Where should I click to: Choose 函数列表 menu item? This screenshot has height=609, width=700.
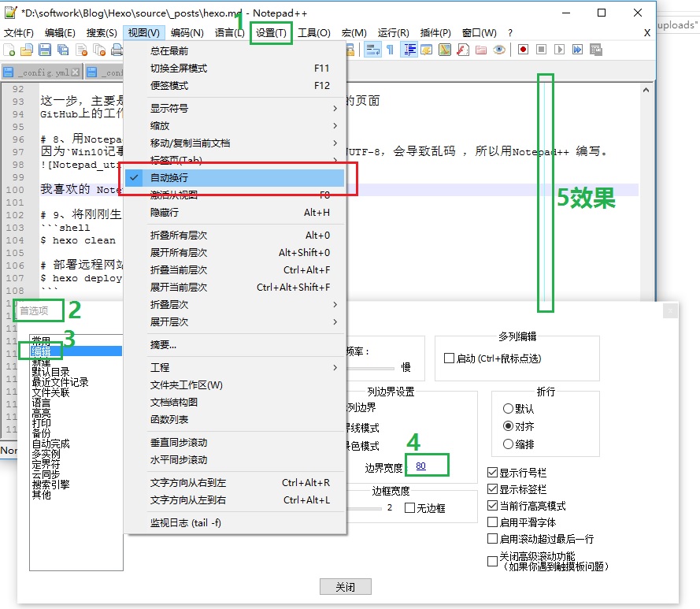pyautogui.click(x=235, y=420)
